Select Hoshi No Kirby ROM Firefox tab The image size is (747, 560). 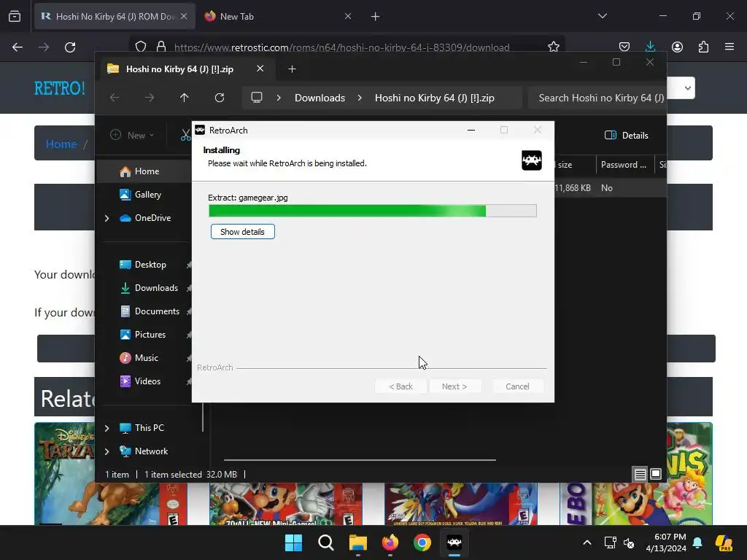tap(115, 17)
